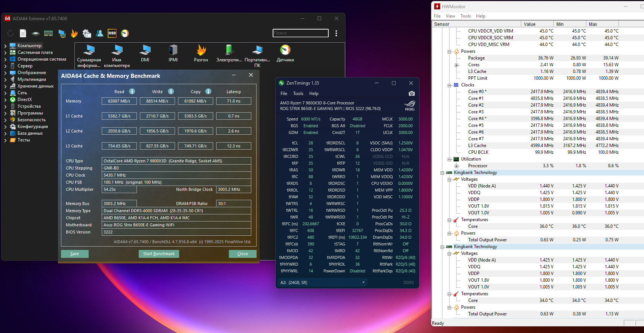Open the Tools menu in HWMonitor
This screenshot has height=333, width=644.
(466, 16)
